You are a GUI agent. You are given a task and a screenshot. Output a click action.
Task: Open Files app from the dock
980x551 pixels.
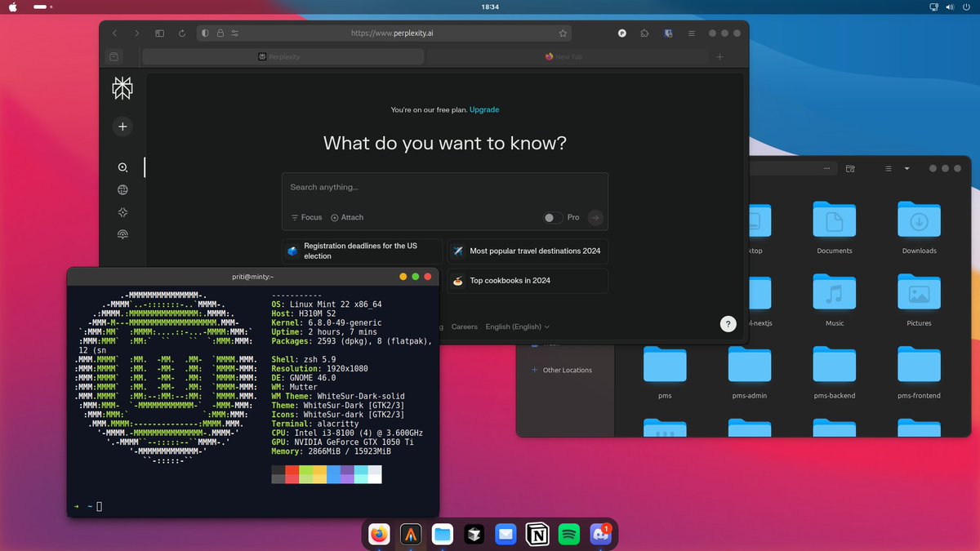tap(442, 535)
